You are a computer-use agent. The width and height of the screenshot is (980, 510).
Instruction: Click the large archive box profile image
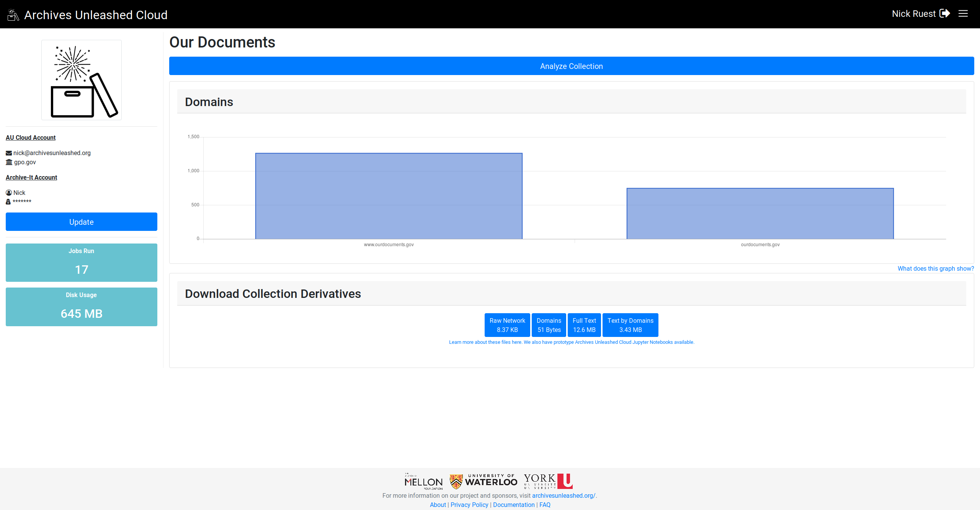82,80
